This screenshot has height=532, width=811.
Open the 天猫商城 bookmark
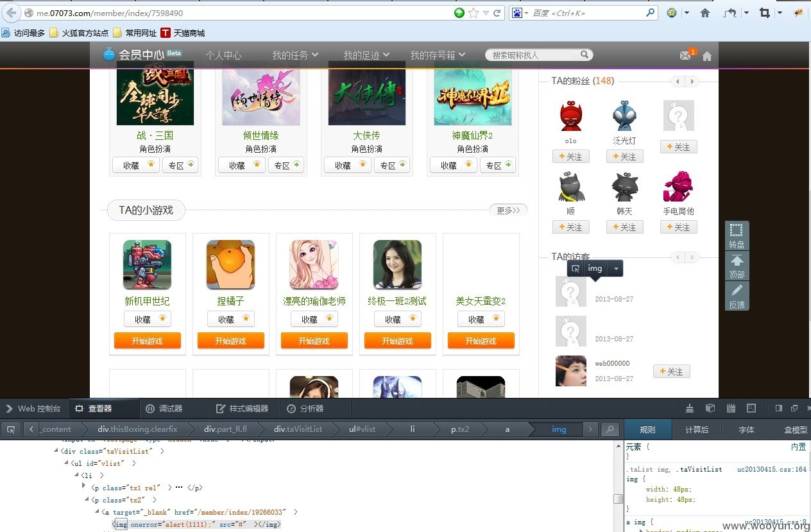click(x=183, y=33)
